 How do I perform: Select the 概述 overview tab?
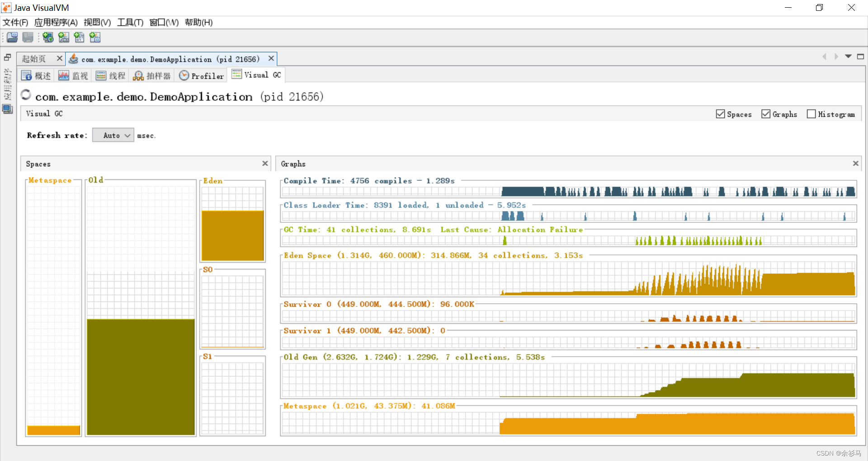(36, 75)
